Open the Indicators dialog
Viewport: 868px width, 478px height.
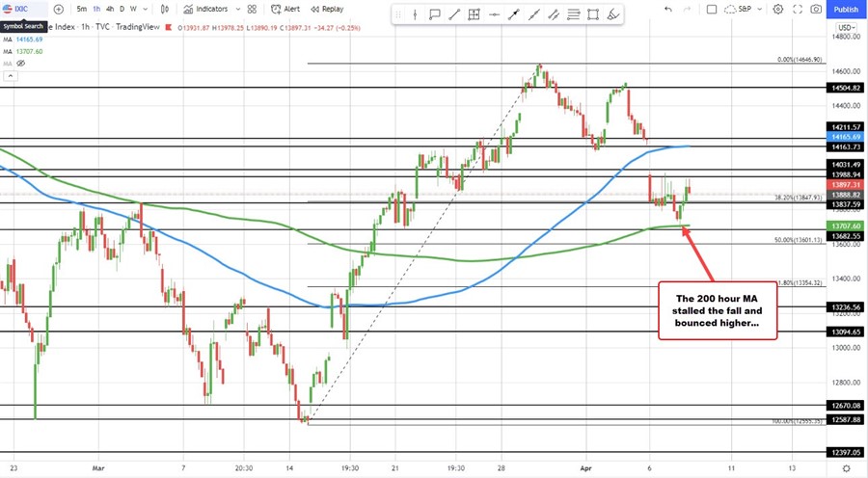[205, 9]
